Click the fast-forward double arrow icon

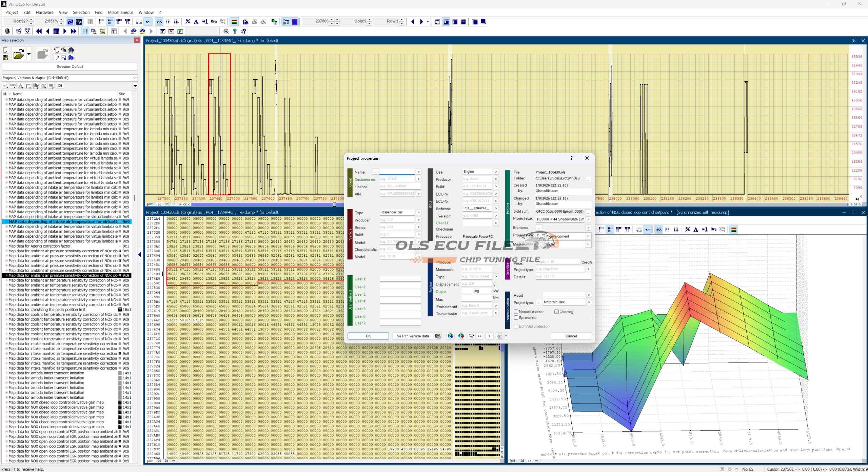pos(73,31)
